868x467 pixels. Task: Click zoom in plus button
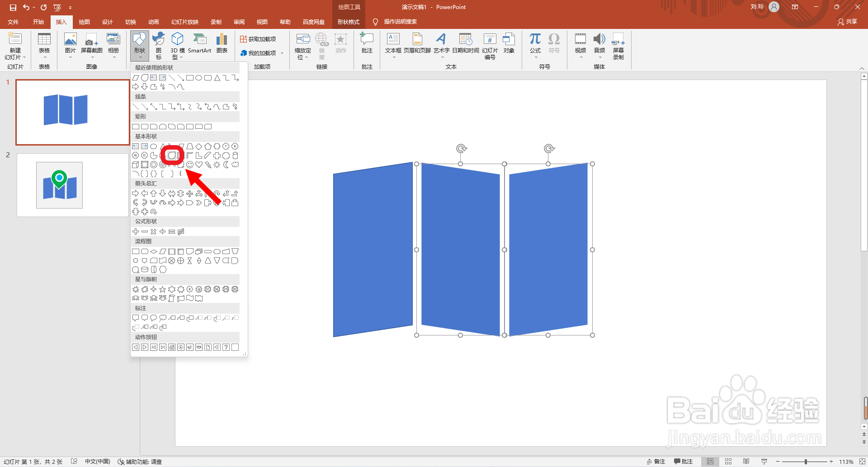tap(831, 462)
